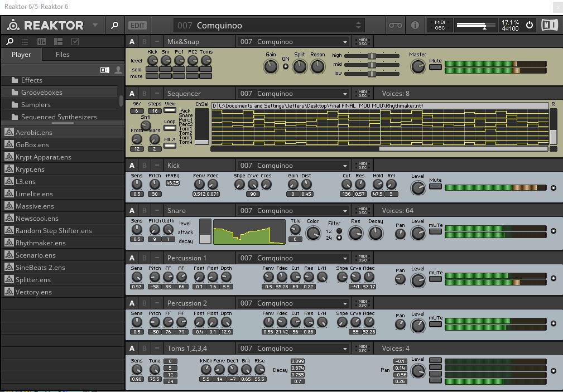Minimize the Snare panel with minus button

[x=157, y=211]
